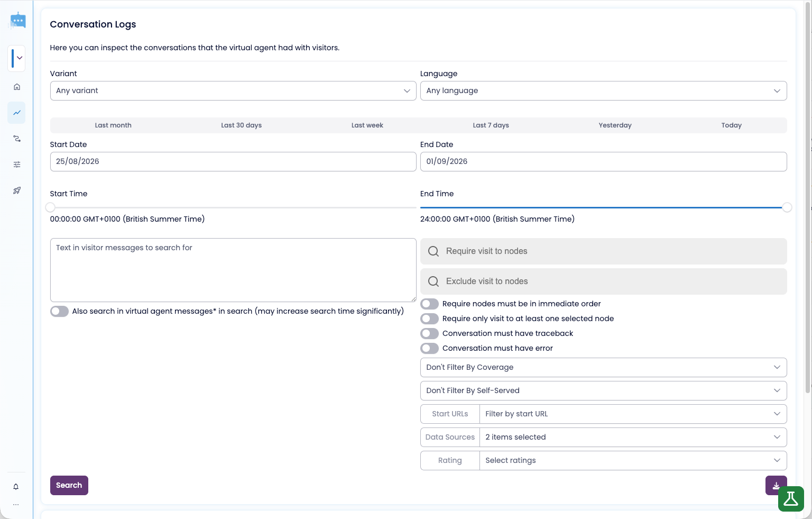The height and width of the screenshot is (519, 812).
Task: Toggle Require only visit to at least one node
Action: click(x=429, y=318)
